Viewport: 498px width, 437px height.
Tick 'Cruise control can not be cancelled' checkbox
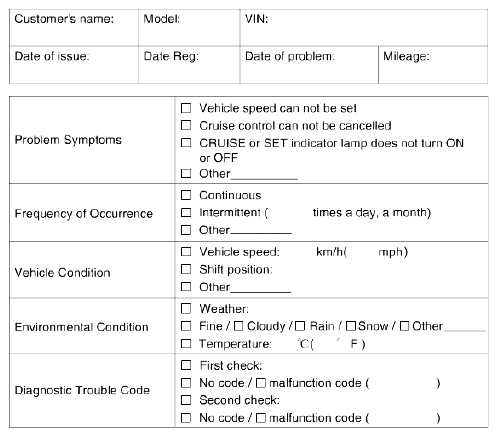click(x=186, y=125)
